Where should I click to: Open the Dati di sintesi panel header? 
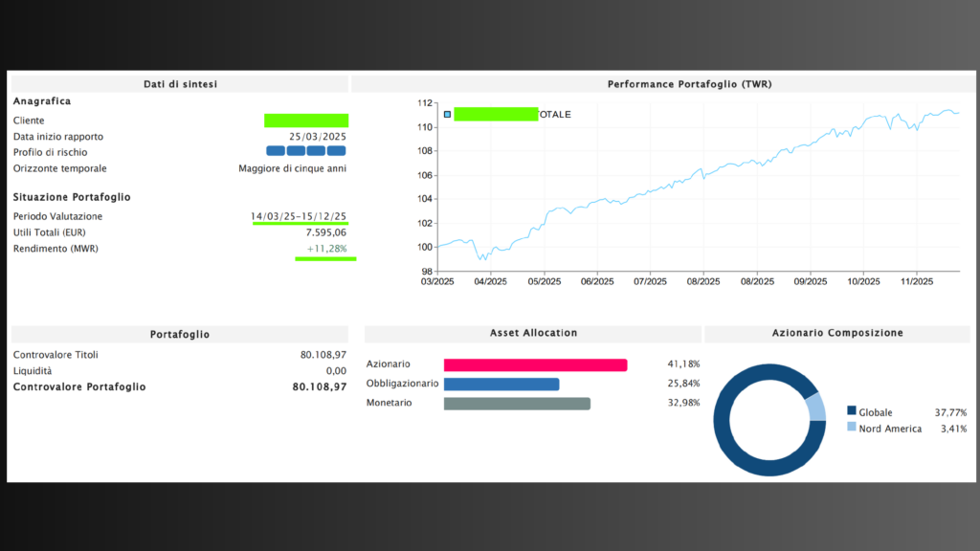click(x=179, y=84)
